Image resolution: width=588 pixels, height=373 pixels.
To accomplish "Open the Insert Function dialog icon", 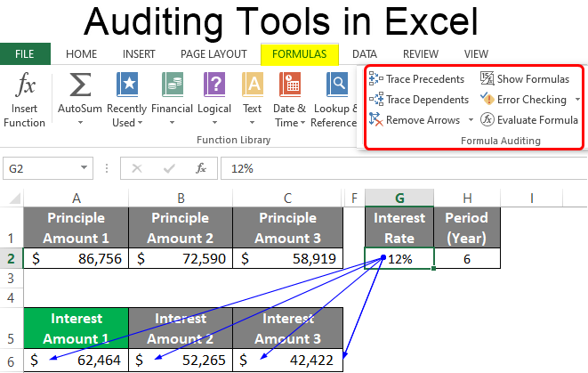I will click(25, 84).
